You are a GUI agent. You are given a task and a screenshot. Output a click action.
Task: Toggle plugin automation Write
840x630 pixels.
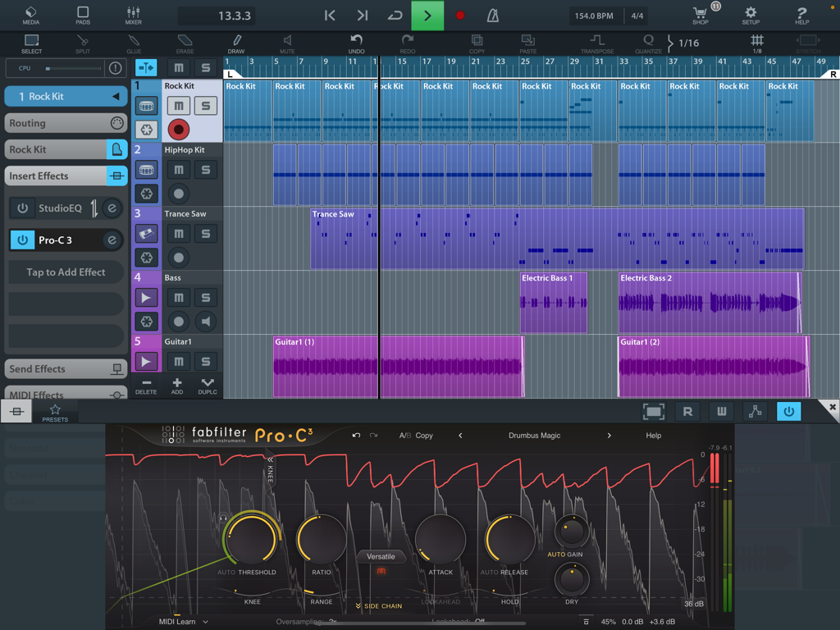click(721, 412)
